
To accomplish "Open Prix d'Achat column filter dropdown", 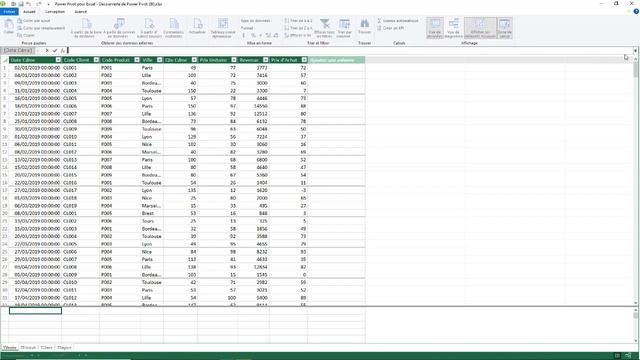I will [x=304, y=60].
